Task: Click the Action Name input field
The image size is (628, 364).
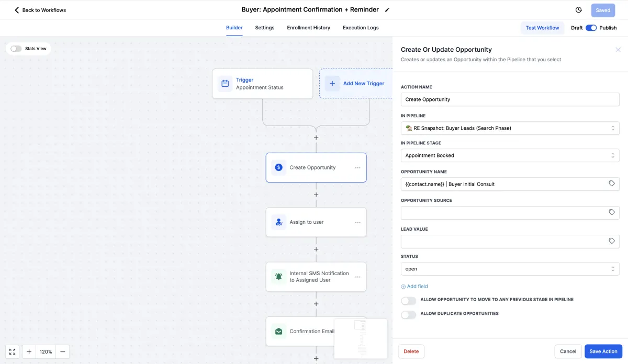Action: (510, 99)
